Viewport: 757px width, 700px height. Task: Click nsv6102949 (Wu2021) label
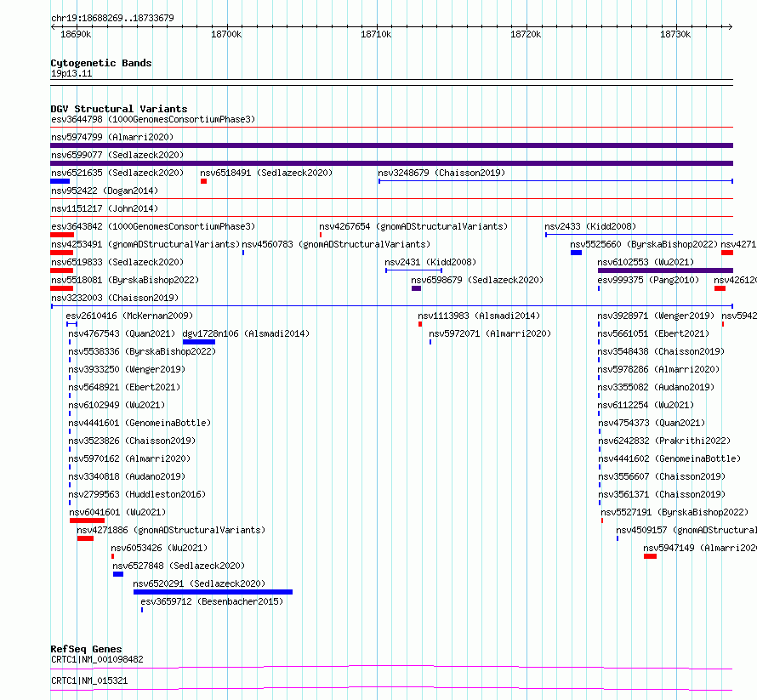(117, 405)
